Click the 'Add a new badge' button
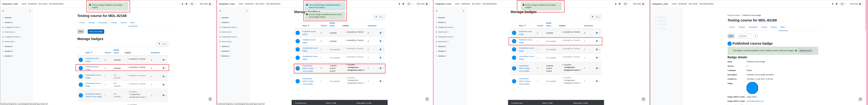Image resolution: width=868 pixels, height=105 pixels. 96,31
